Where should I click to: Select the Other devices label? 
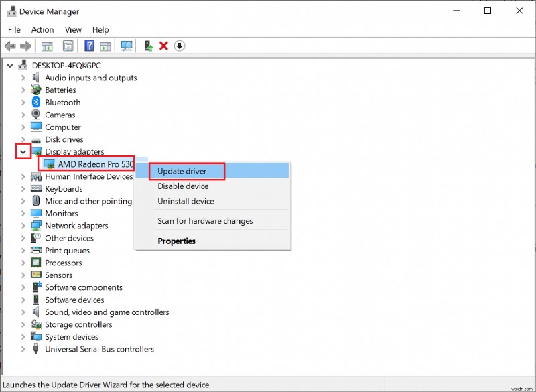pos(70,238)
